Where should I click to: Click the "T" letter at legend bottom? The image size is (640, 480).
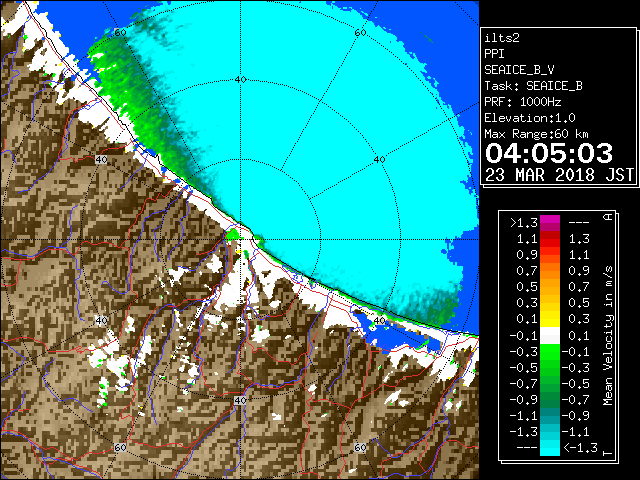tap(608, 453)
